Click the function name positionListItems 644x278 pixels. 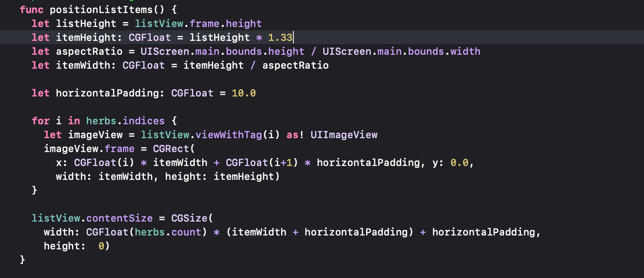(101, 10)
